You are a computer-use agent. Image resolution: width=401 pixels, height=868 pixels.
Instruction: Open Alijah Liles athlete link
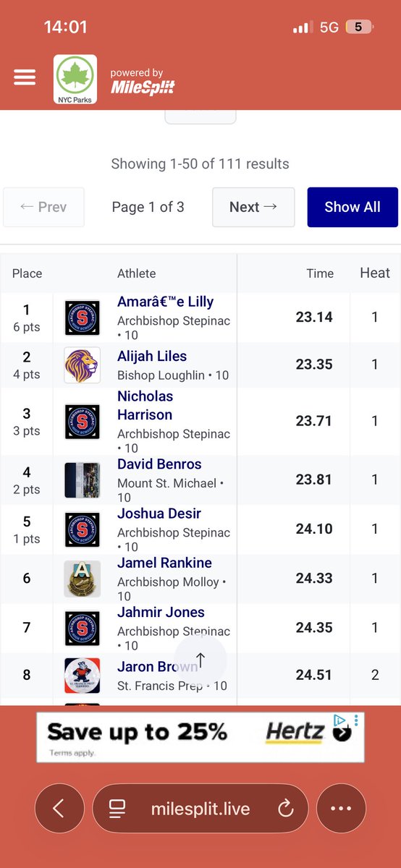(152, 356)
